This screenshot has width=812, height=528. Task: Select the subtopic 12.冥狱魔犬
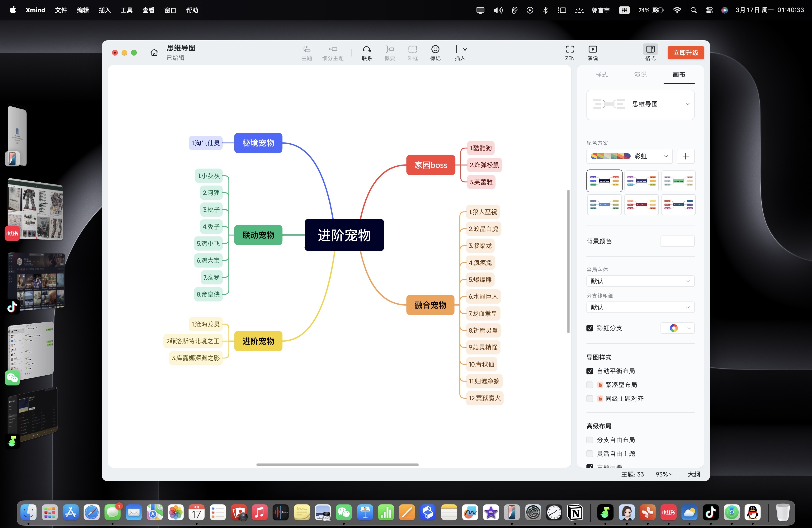coord(485,398)
